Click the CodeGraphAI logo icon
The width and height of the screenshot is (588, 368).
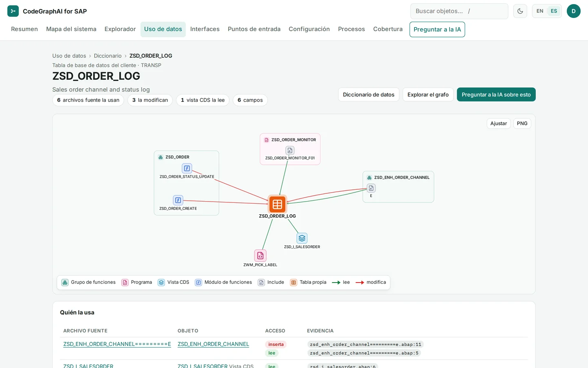(13, 11)
